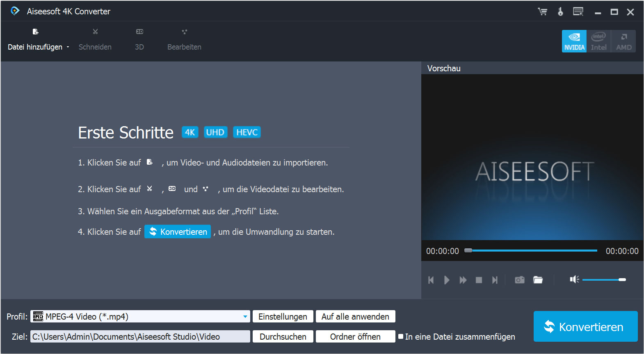This screenshot has height=354, width=644.
Task: Click the Aiseesoft app logo icon
Action: 15,11
